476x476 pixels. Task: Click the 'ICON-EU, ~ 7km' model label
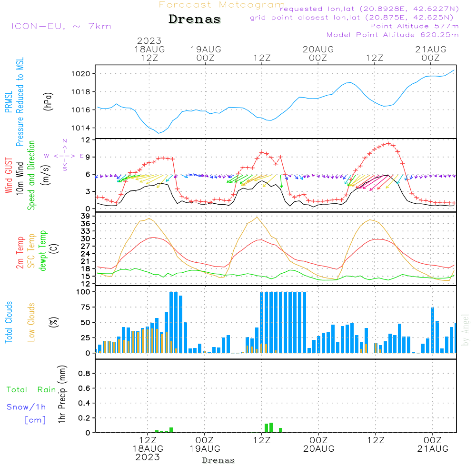coord(61,26)
